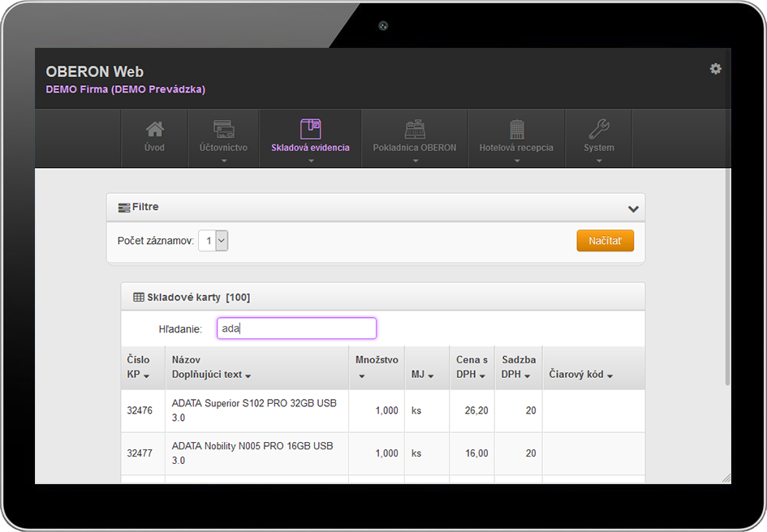The width and height of the screenshot is (767, 532).
Task: Open the System menu label
Action: point(599,148)
